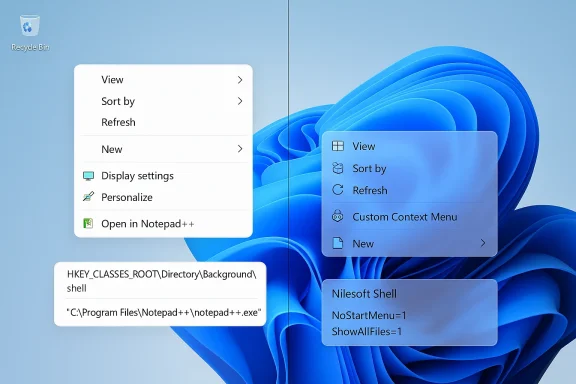The height and width of the screenshot is (384, 576).
Task: Click the Personalize paintbrush icon
Action: click(x=89, y=197)
